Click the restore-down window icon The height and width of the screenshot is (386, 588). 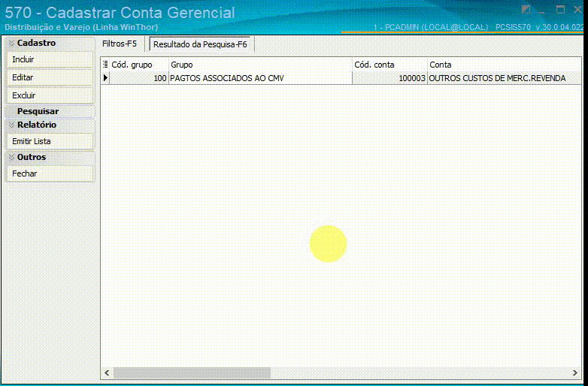[x=526, y=10]
